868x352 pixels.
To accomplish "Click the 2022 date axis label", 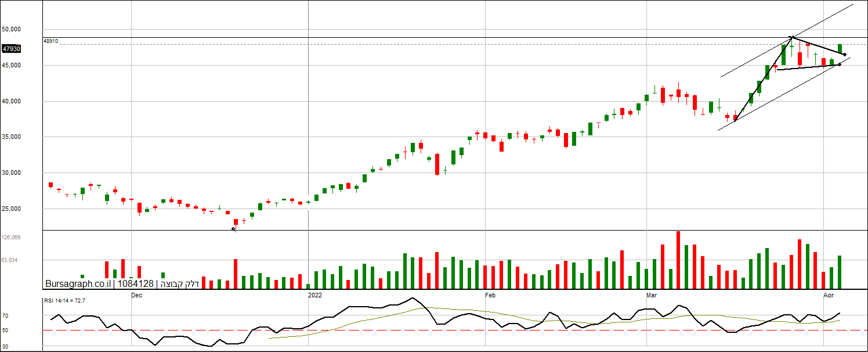I will (x=315, y=296).
